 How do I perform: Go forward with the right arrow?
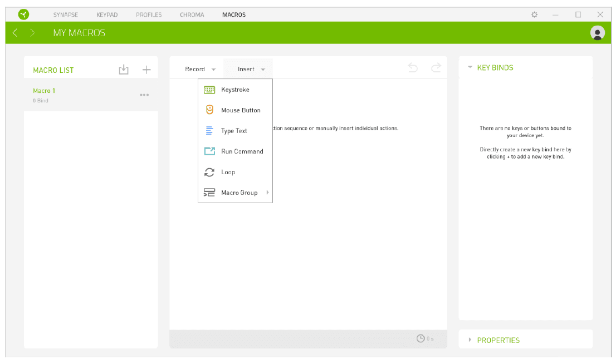pos(32,33)
